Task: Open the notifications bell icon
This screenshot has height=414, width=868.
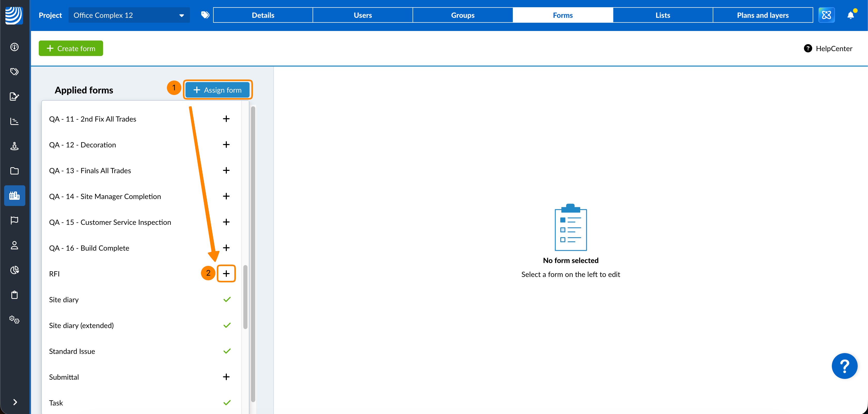Action: tap(850, 15)
